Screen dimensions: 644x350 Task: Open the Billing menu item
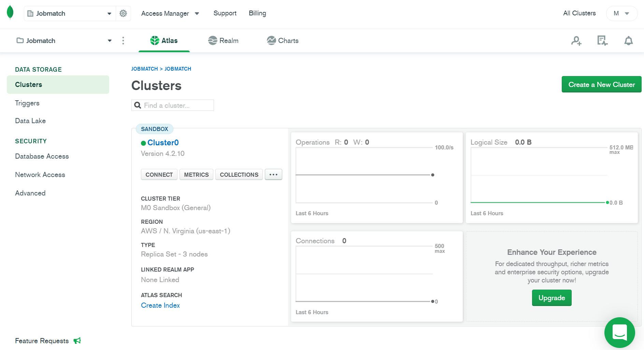click(257, 13)
